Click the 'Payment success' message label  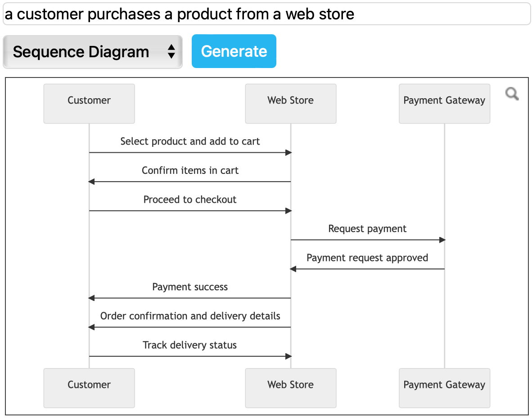pos(190,287)
